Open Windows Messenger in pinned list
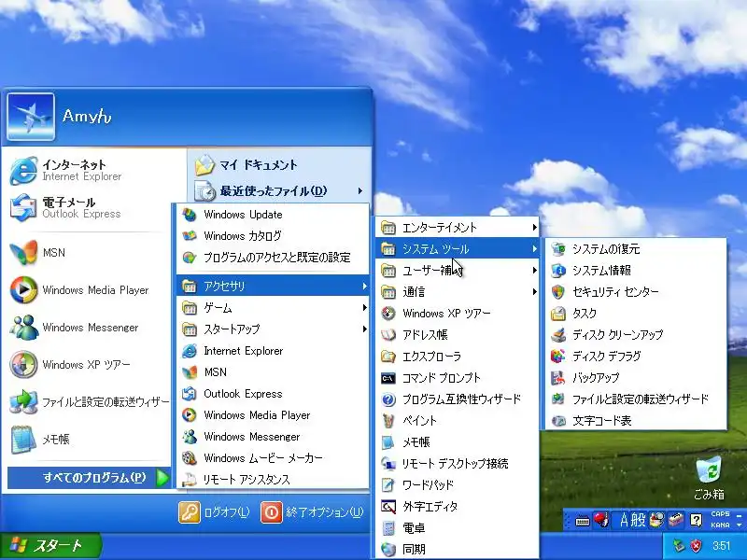Screen dimensions: 747x560 [x=88, y=328]
